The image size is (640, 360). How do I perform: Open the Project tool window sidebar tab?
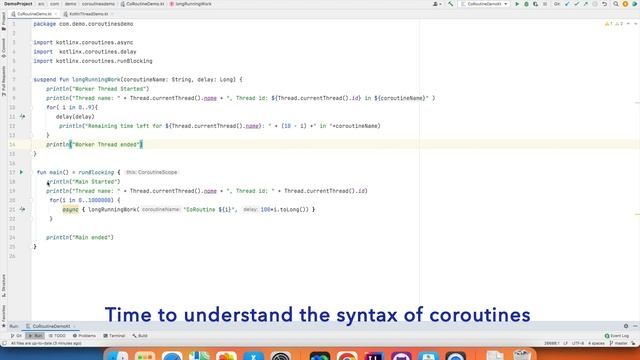(x=4, y=21)
